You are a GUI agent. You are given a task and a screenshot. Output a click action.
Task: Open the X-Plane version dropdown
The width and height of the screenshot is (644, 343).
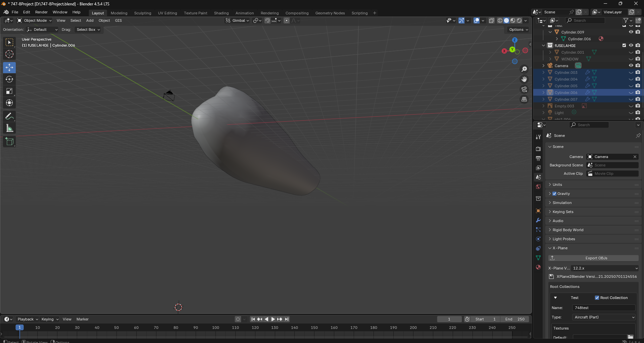click(x=604, y=268)
